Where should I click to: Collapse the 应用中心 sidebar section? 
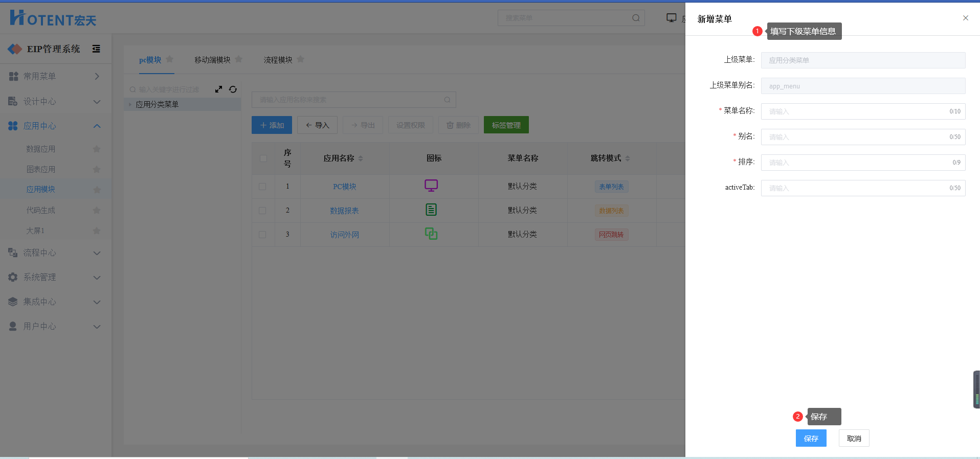tap(97, 126)
